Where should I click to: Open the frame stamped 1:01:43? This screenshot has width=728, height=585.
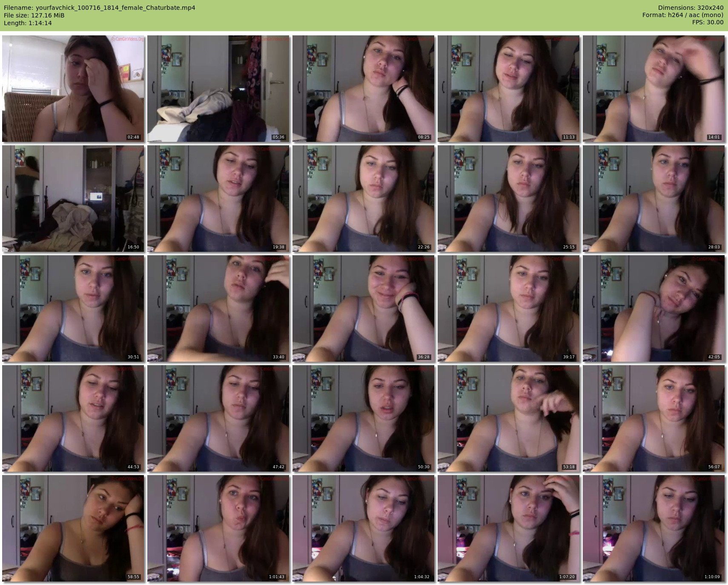point(218,528)
